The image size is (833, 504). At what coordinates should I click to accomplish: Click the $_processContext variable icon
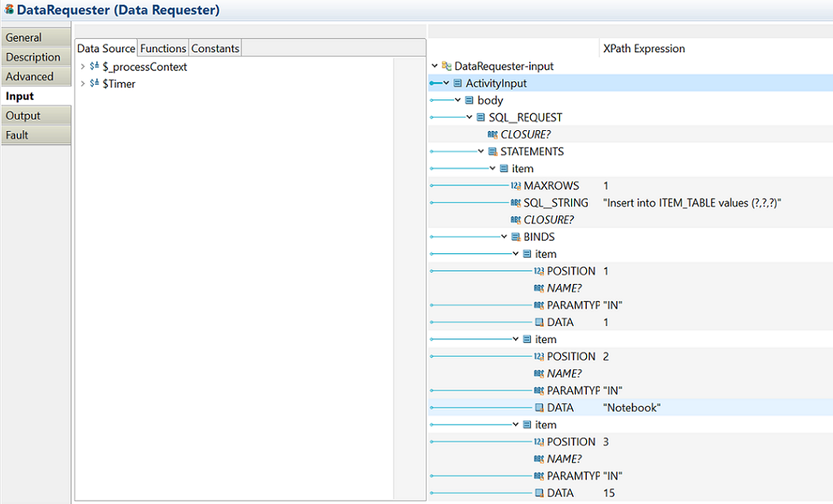tap(95, 67)
